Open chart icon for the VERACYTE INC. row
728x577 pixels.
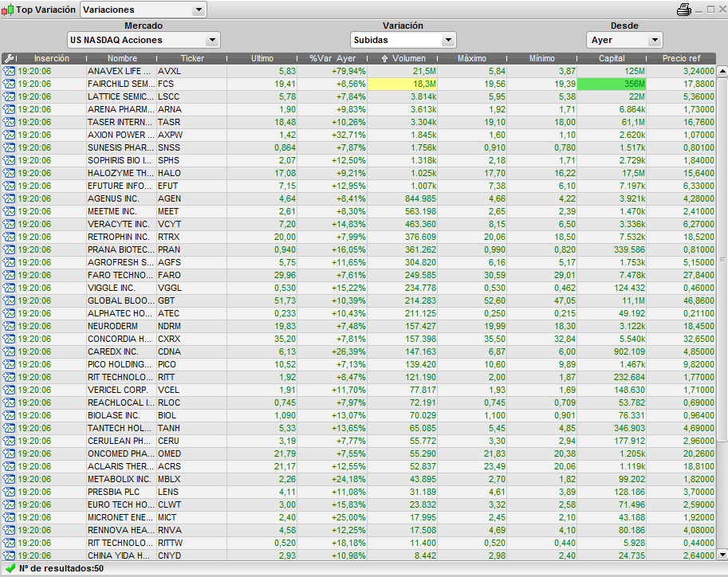click(9, 224)
